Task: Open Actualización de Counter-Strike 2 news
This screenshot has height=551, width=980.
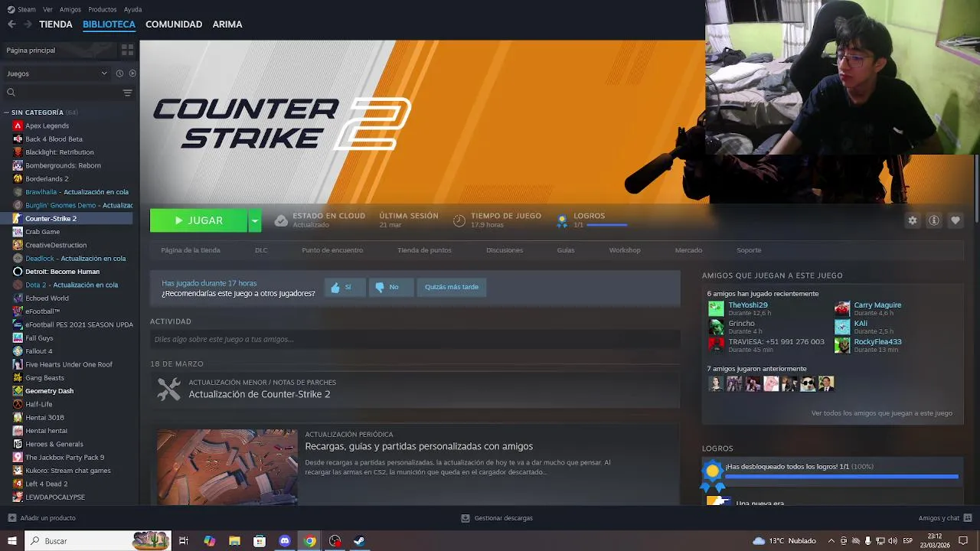Action: click(x=260, y=394)
